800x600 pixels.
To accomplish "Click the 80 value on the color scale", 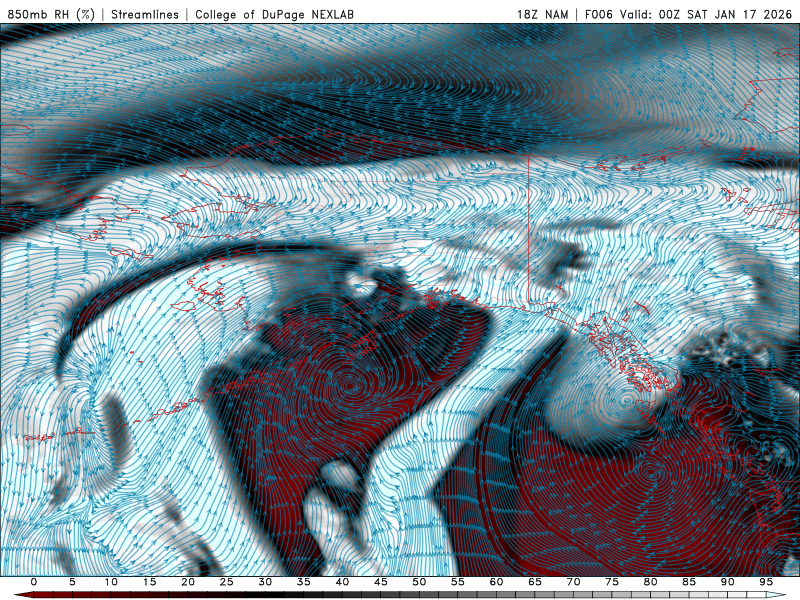I will tap(650, 582).
